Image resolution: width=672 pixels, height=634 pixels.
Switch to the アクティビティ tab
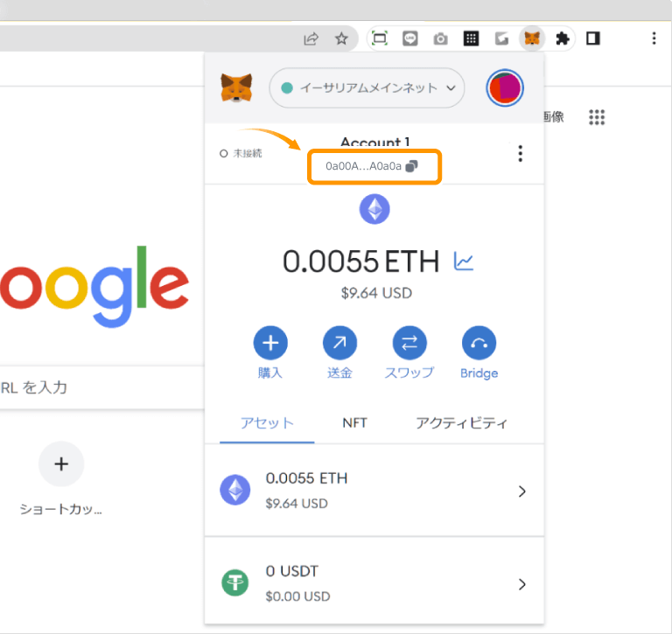462,423
